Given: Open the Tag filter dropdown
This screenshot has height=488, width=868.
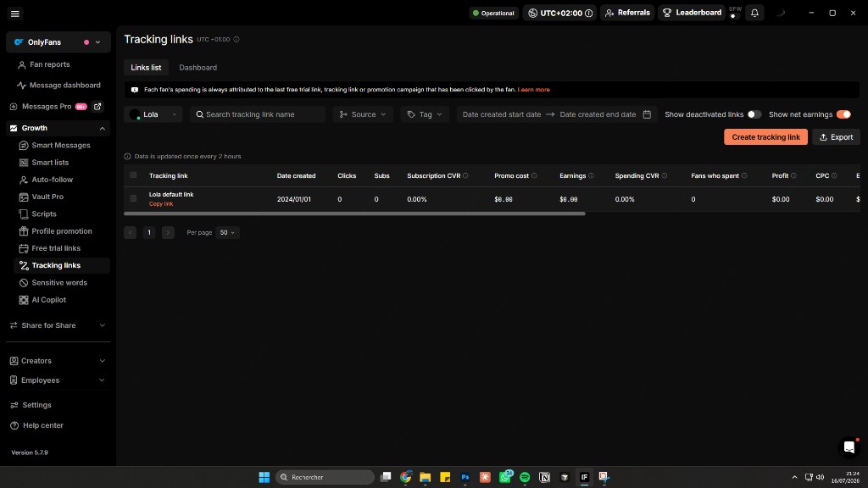Looking at the screenshot, I should [425, 114].
